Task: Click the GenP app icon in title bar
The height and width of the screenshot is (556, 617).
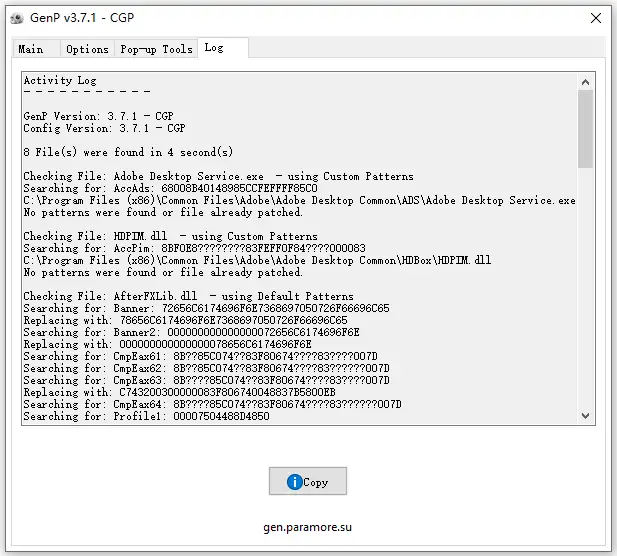Action: [x=17, y=18]
